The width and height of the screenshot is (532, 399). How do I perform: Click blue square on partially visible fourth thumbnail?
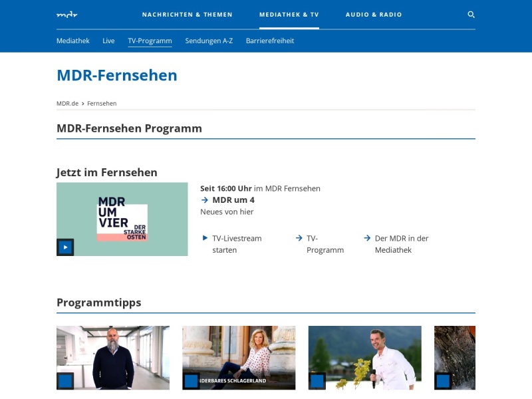pyautogui.click(x=443, y=381)
